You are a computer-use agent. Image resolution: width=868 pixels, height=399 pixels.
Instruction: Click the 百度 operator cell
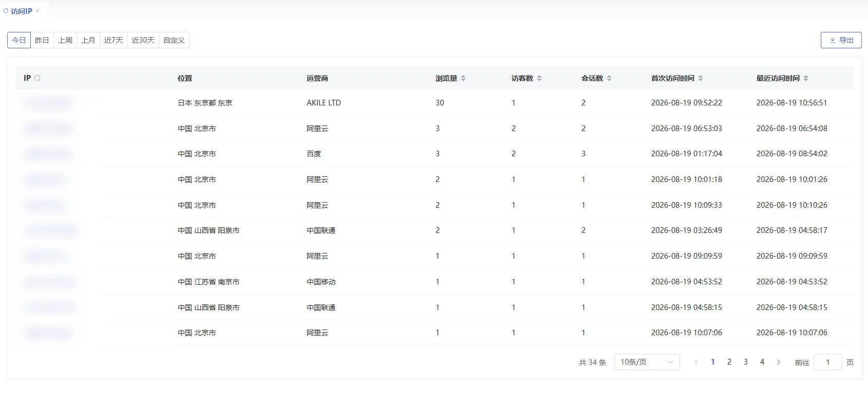tap(314, 154)
